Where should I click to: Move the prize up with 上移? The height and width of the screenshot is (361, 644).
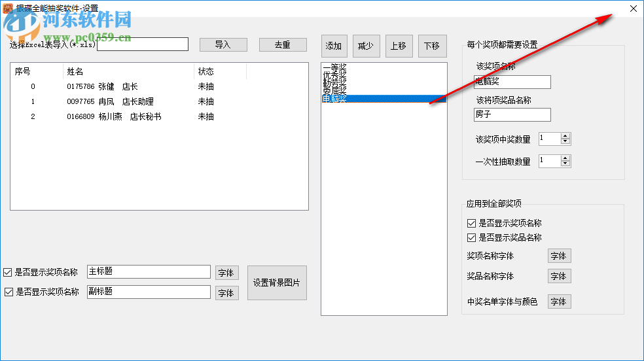(399, 46)
